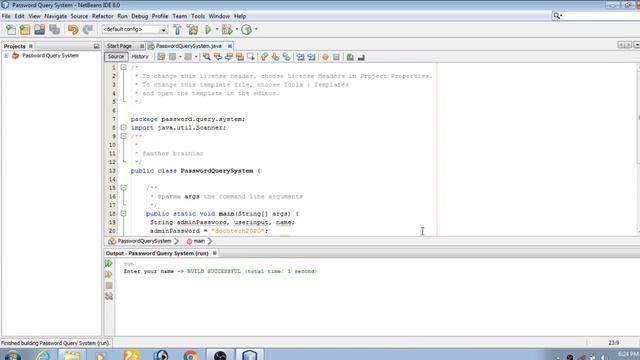
Task: Click the Save All toolbar icon
Action: (x=54, y=29)
